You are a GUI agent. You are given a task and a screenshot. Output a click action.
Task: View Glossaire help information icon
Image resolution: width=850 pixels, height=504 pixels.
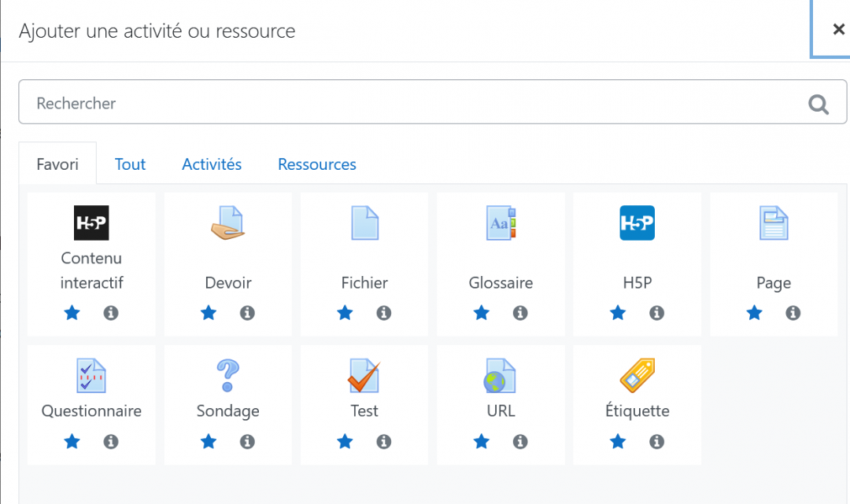520,313
